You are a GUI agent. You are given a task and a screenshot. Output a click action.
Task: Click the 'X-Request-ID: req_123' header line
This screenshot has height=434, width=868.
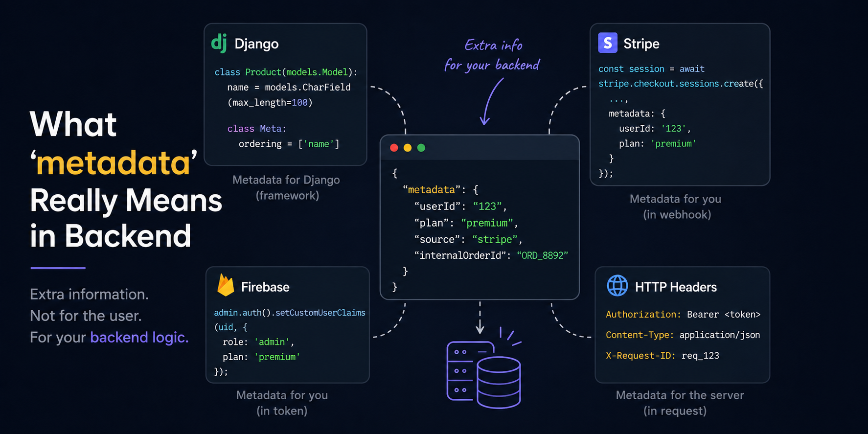pos(662,356)
